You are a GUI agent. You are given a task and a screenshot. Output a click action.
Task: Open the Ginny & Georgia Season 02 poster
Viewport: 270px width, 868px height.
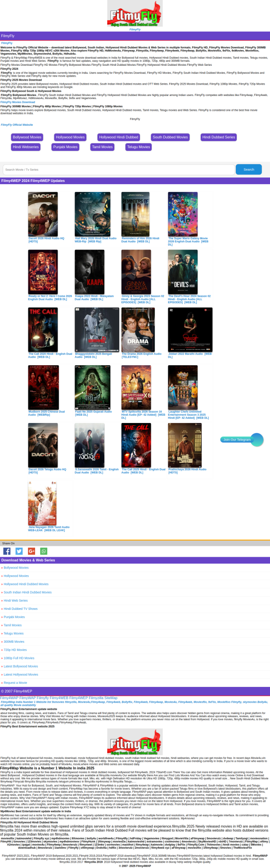[136, 272]
